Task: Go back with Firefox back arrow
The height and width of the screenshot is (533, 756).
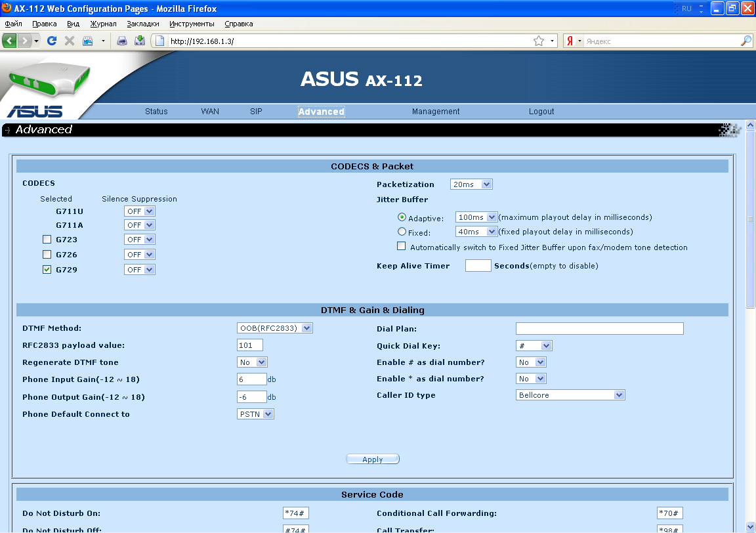Action: (x=10, y=41)
